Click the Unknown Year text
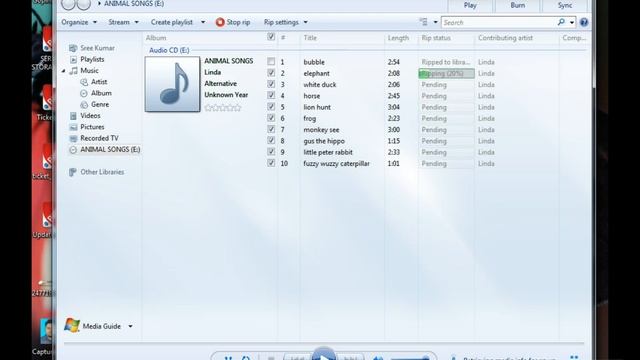Image resolution: width=640 pixels, height=360 pixels. point(226,95)
